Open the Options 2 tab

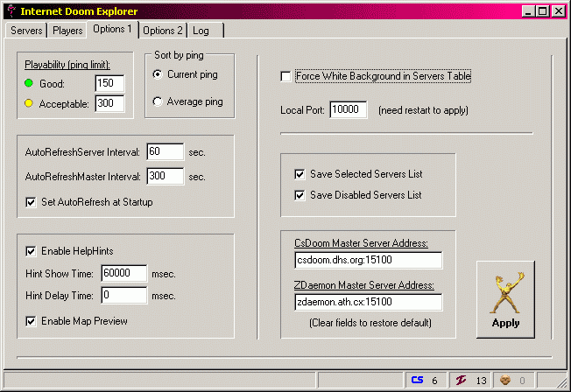pyautogui.click(x=163, y=31)
